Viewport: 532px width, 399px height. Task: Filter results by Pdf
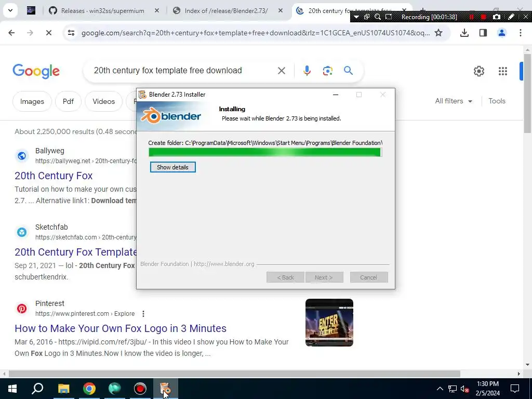(68, 101)
